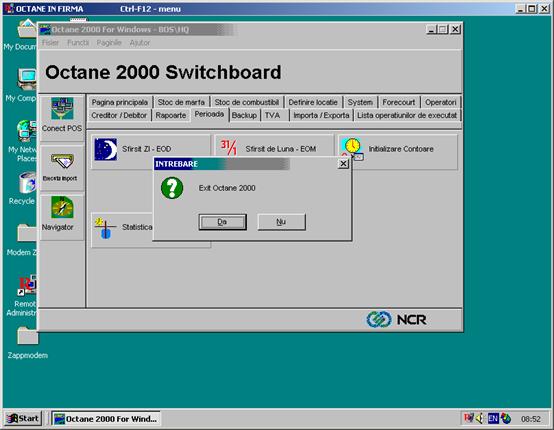Screen dimensions: 554x430
Task: Click the Sfirsit de Luna 31/1 icon
Action: [229, 147]
